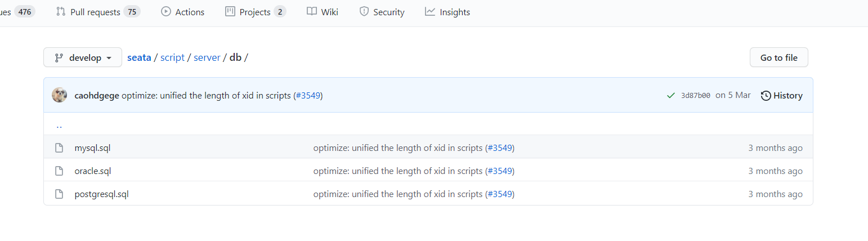The image size is (868, 241).
Task: Go to the Wiki tab
Action: point(323,12)
